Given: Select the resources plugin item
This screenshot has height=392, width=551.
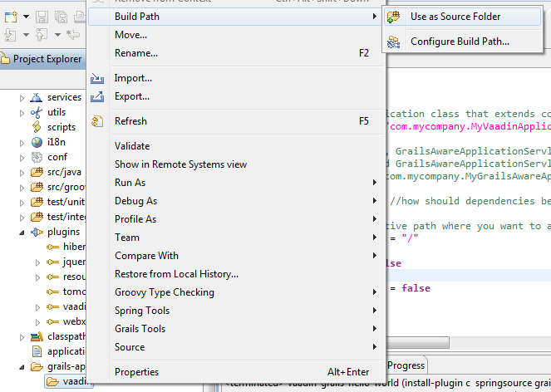Looking at the screenshot, I should (x=66, y=277).
